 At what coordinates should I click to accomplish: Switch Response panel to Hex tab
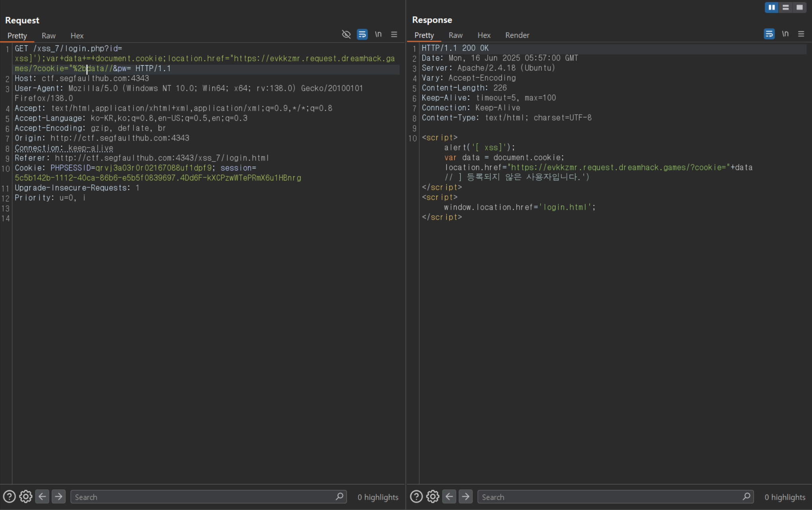(x=484, y=35)
